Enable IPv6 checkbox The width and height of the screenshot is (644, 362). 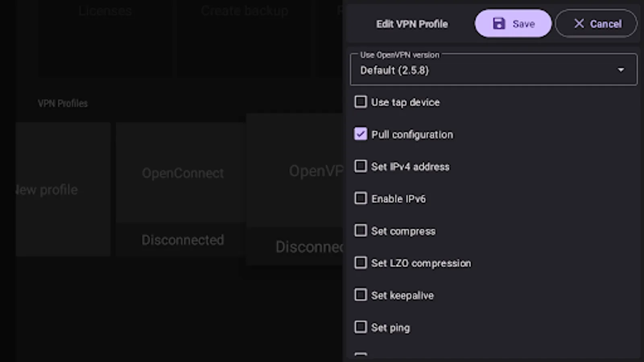pyautogui.click(x=361, y=198)
